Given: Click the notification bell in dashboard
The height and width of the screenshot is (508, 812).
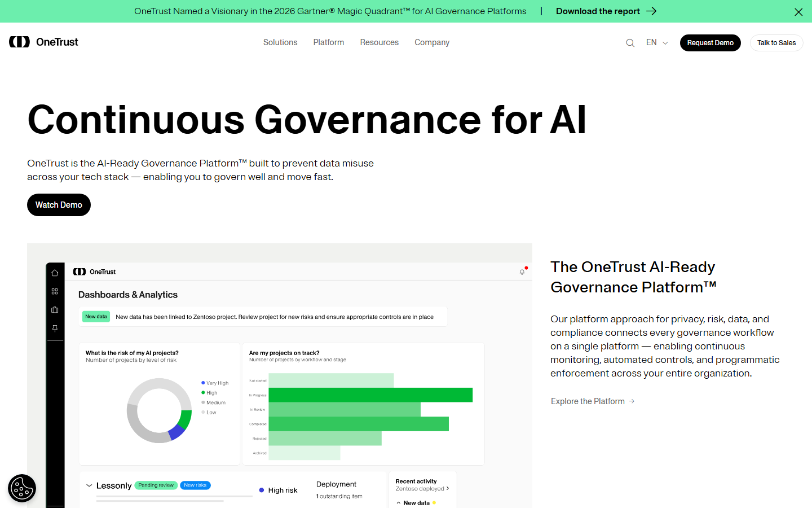Looking at the screenshot, I should tap(522, 272).
